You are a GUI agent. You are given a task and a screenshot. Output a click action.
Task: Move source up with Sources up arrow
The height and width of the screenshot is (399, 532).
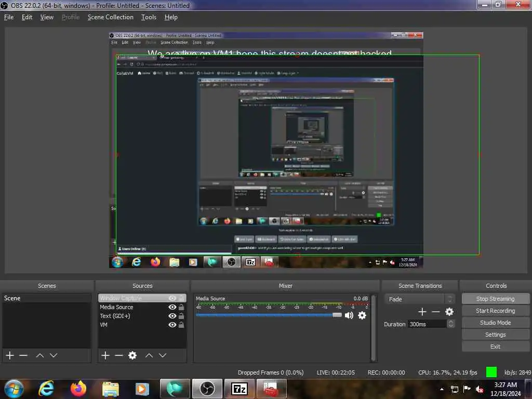149,355
